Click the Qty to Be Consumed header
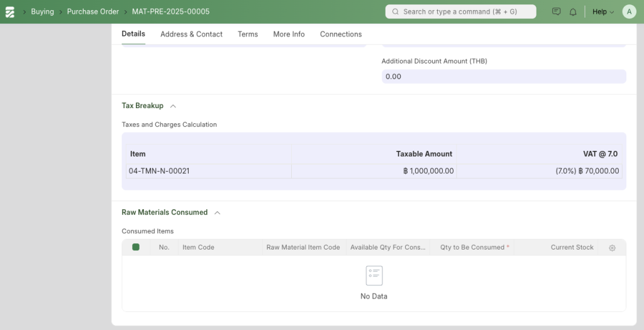 click(472, 248)
